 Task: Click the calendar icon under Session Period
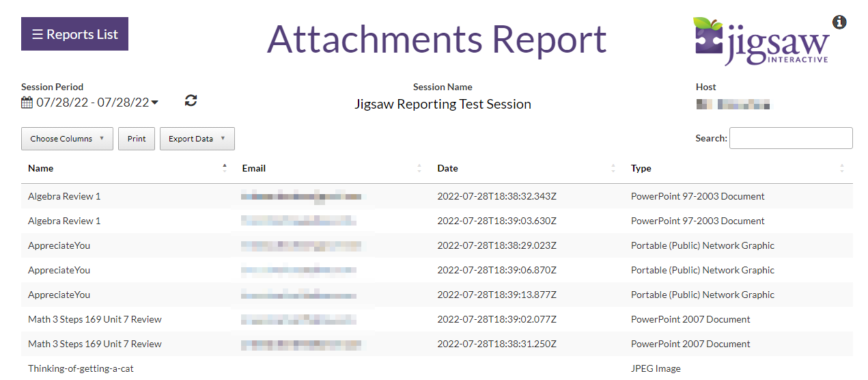pyautogui.click(x=27, y=103)
